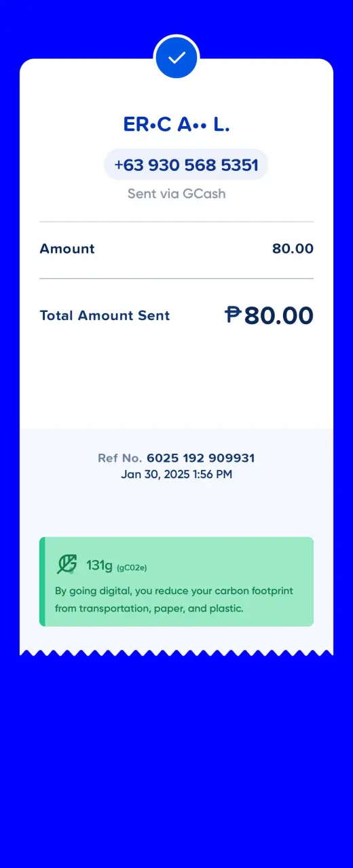Tap the peso sign beside 80.00
This screenshot has height=868, width=353.
(233, 315)
